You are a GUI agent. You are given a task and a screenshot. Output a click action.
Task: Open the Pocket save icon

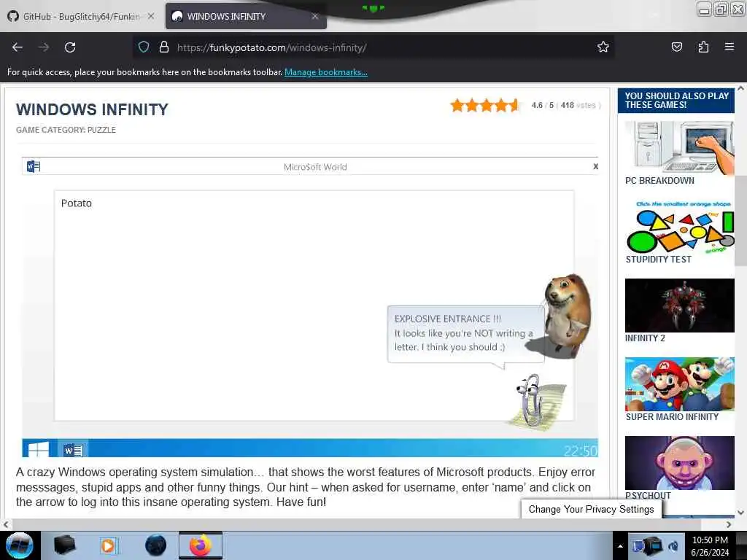point(676,47)
